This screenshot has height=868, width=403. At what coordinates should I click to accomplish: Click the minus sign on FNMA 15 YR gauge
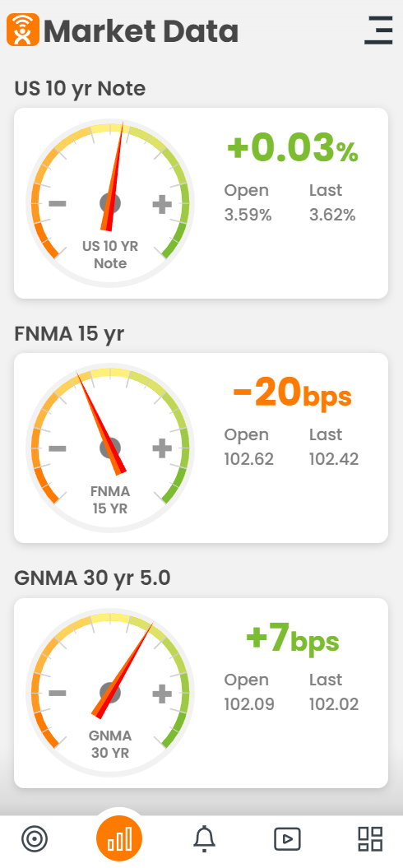tap(58, 448)
